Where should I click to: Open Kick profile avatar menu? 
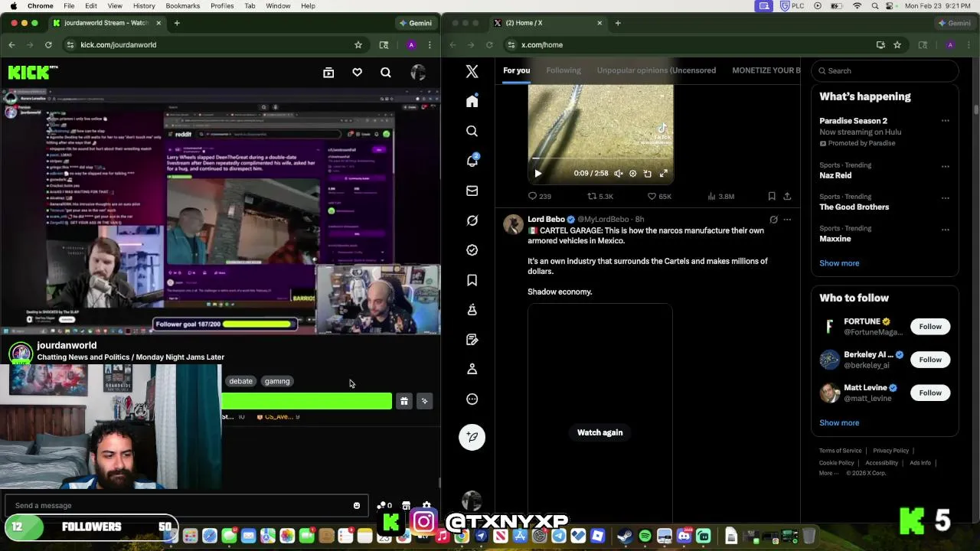pyautogui.click(x=418, y=73)
